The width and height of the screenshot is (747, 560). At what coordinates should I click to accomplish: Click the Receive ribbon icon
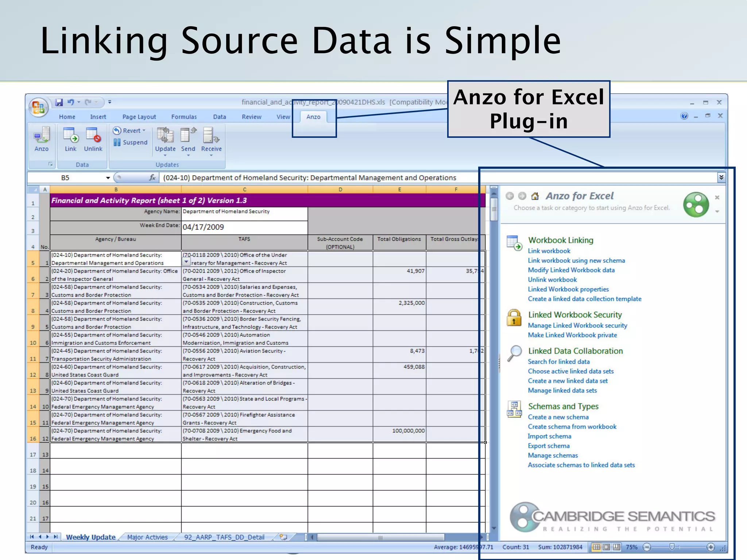(x=212, y=140)
